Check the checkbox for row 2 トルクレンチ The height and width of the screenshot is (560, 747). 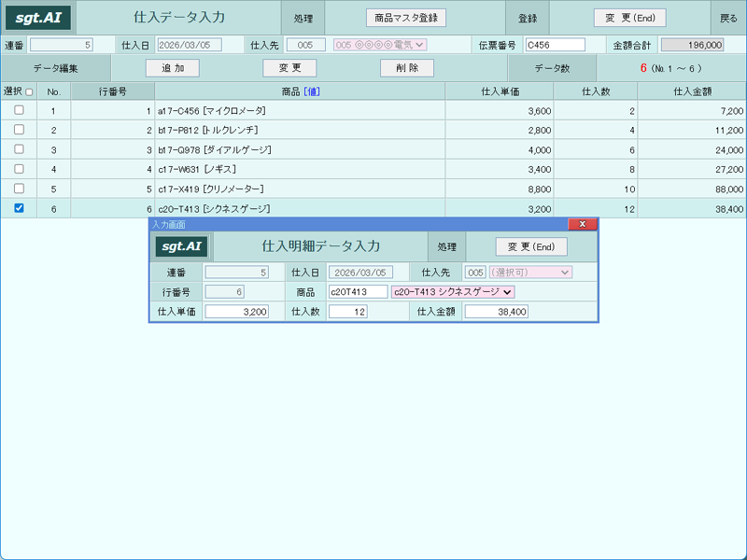19,130
